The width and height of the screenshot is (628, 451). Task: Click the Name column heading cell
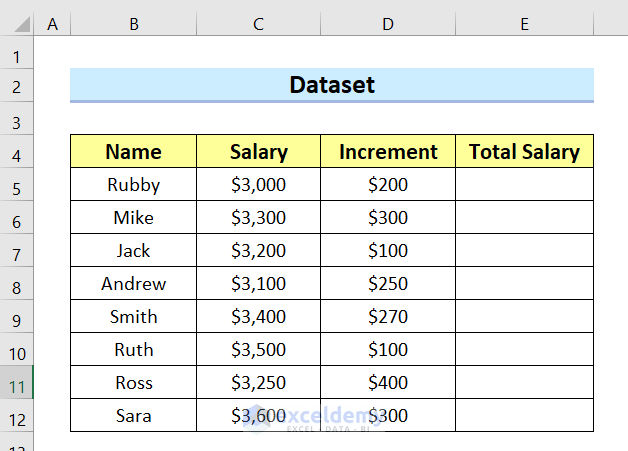click(x=133, y=152)
